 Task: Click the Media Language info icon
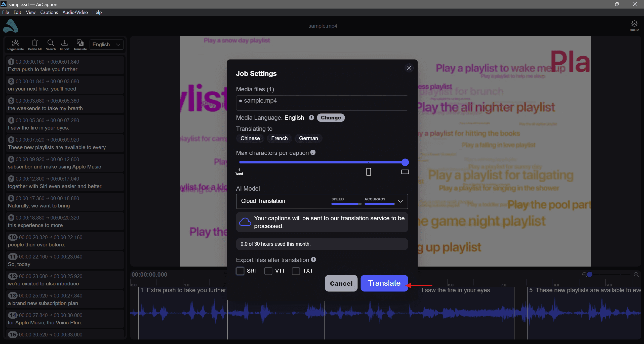(x=311, y=118)
